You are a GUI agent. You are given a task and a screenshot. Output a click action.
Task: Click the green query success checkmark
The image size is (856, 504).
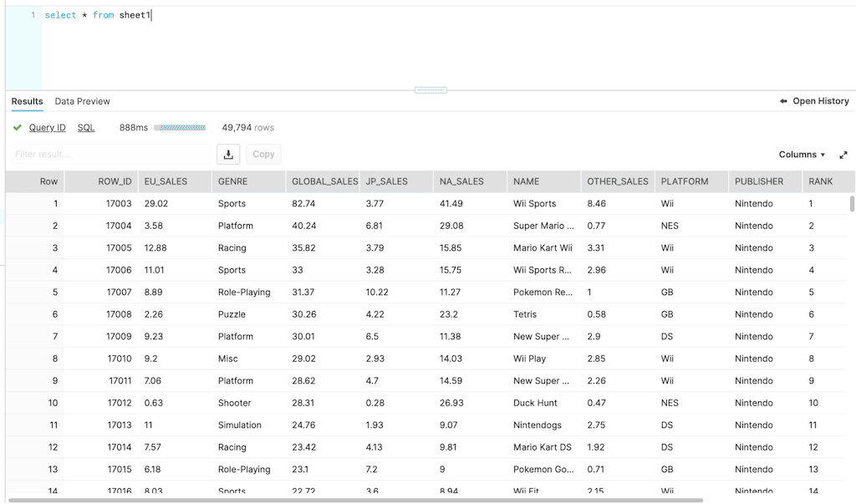tap(18, 128)
